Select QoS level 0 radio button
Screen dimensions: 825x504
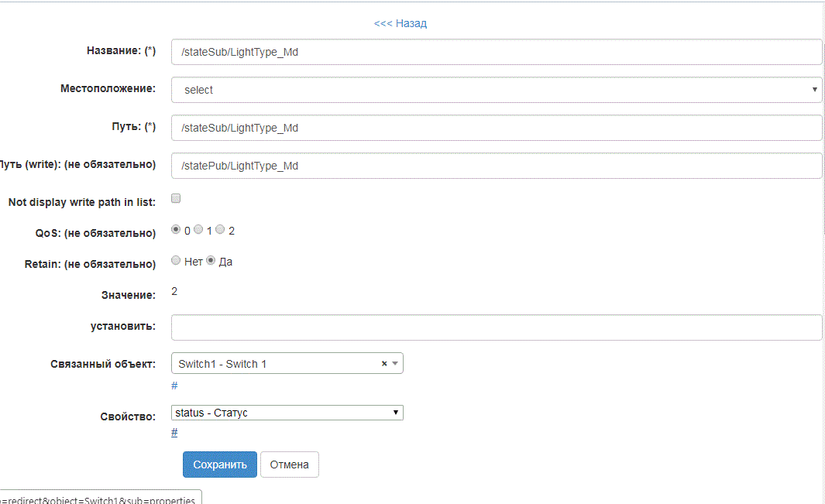(176, 230)
